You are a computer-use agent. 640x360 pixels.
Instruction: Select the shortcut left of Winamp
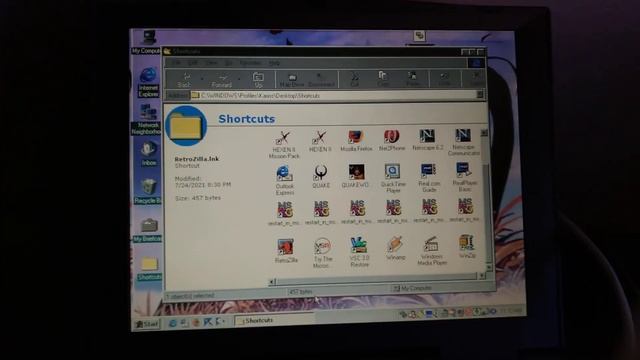(359, 252)
